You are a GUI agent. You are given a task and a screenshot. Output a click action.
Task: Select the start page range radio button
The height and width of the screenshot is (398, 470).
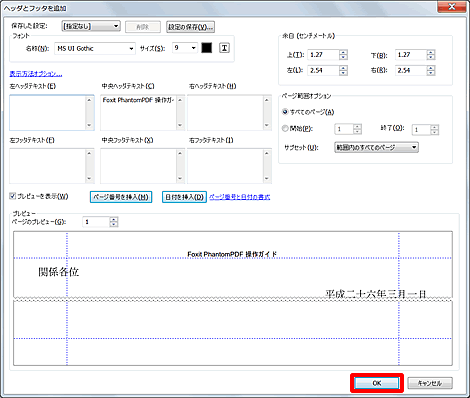pyautogui.click(x=285, y=128)
